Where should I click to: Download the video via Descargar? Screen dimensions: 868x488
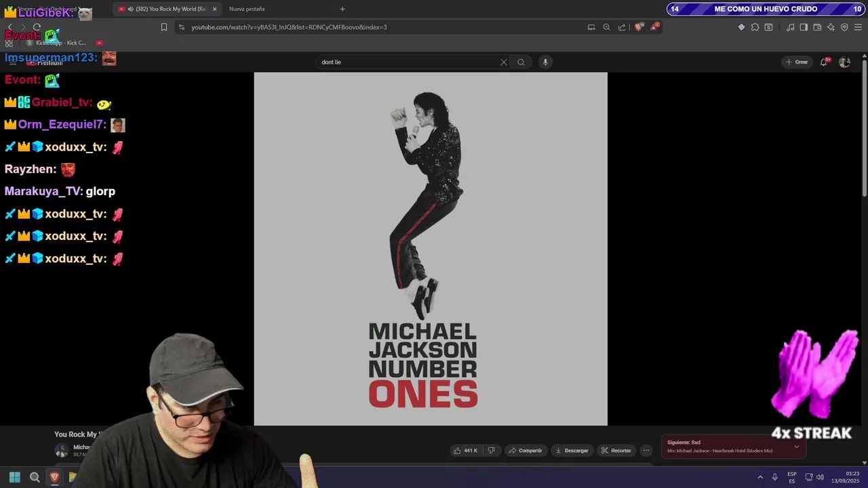pyautogui.click(x=572, y=450)
